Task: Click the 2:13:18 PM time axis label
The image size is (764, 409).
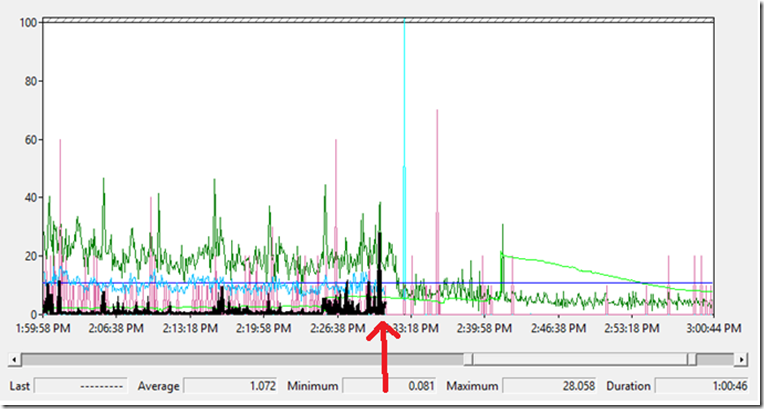Action: coord(190,329)
